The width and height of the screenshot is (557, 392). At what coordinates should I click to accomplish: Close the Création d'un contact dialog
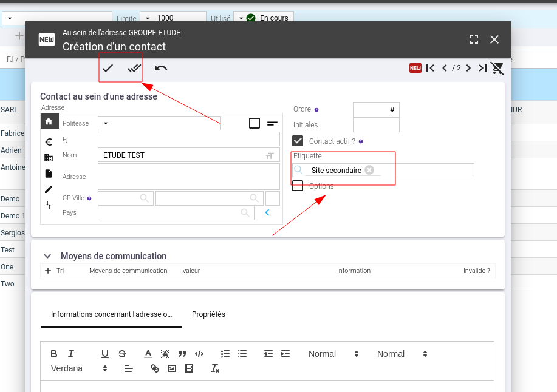click(494, 39)
